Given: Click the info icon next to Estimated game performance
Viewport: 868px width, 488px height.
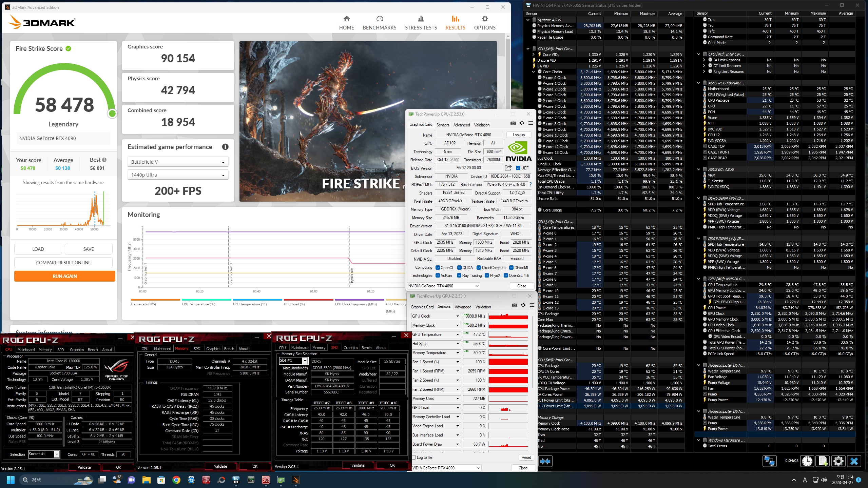Looking at the screenshot, I should (225, 147).
